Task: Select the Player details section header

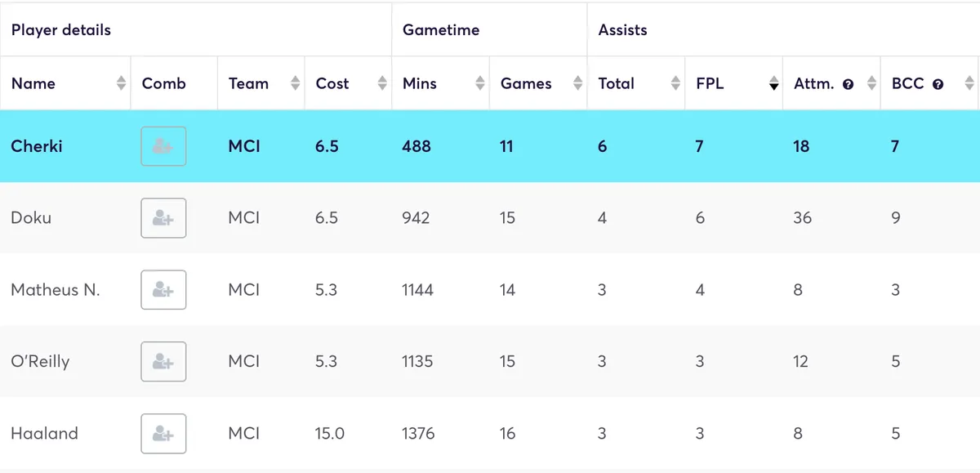Action: pos(60,29)
